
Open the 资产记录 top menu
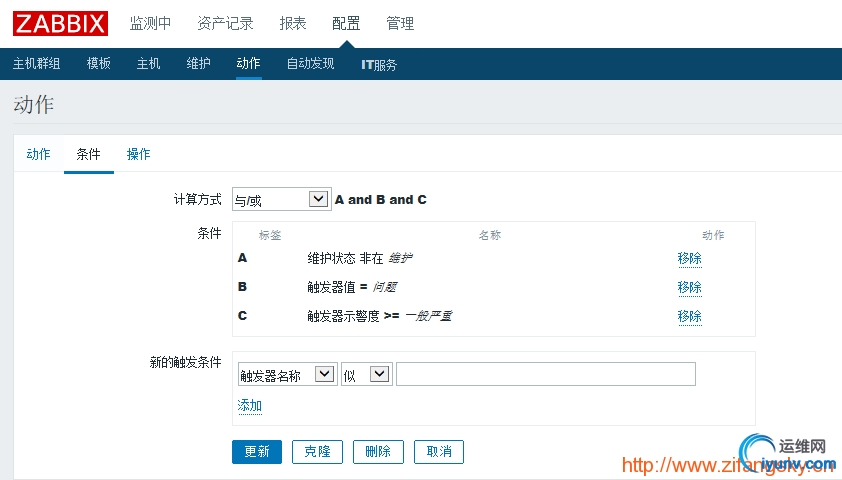coord(225,24)
